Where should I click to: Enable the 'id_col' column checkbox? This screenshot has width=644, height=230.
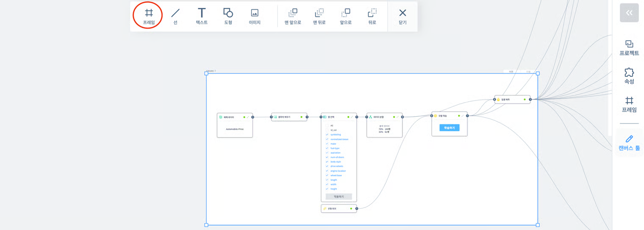pos(327,130)
